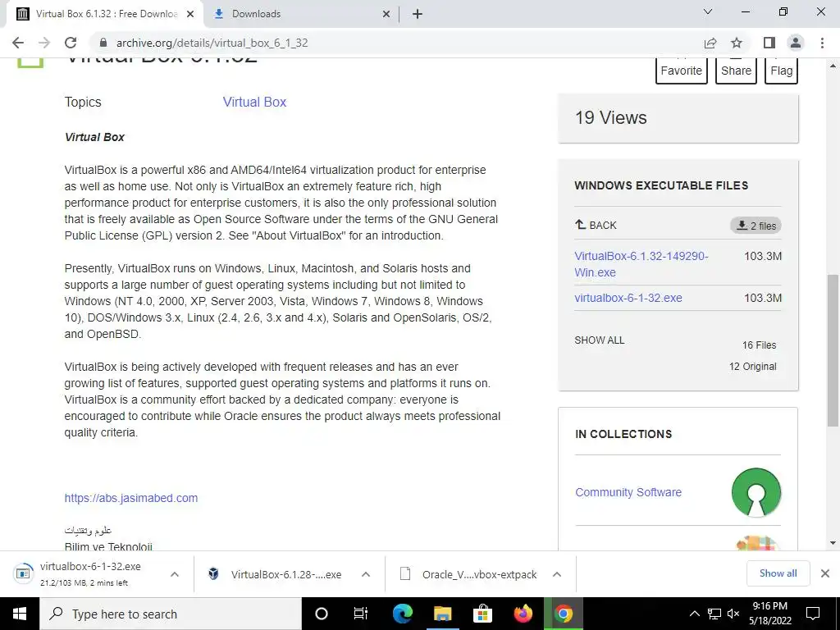The width and height of the screenshot is (840, 630).
Task: Expand virtualbox-6-1-32.exe download options
Action: click(175, 574)
